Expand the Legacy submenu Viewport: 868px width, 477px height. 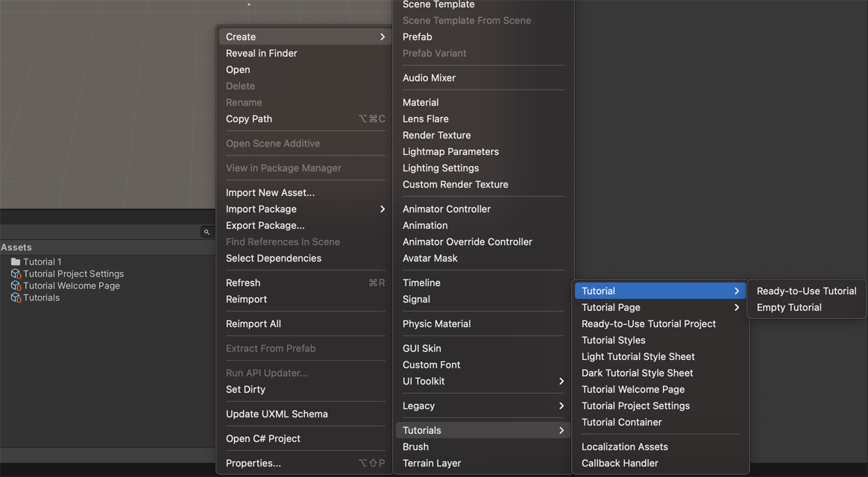(x=482, y=405)
